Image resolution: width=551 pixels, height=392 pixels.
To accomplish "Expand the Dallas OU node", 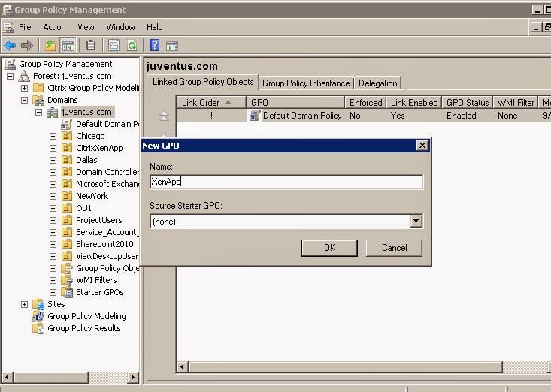I will [53, 160].
